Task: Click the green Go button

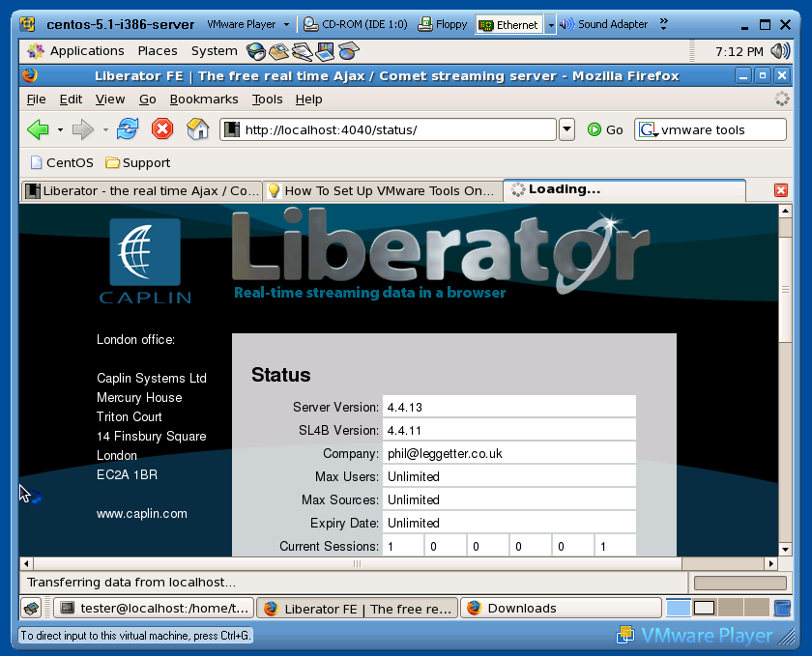Action: [x=605, y=130]
